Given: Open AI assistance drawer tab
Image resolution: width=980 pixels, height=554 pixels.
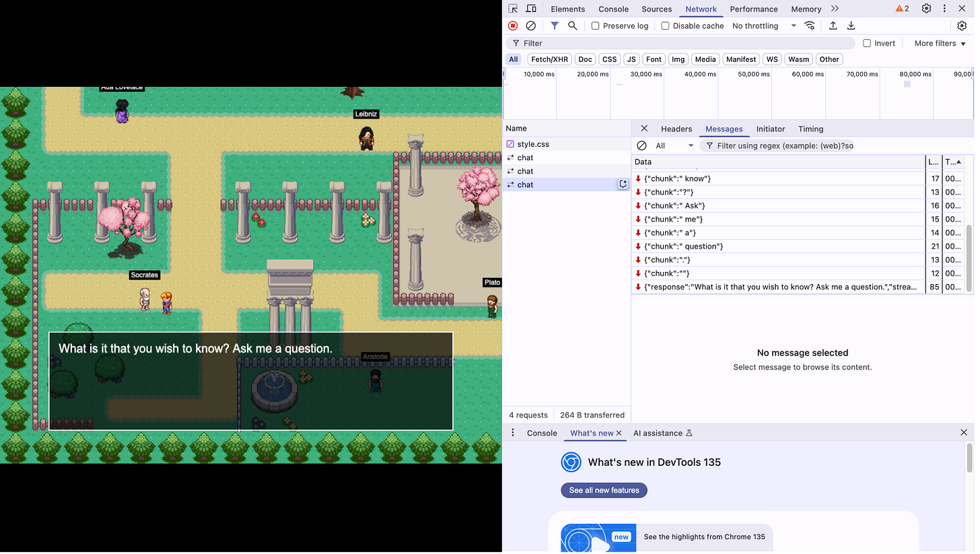Looking at the screenshot, I should tap(663, 433).
